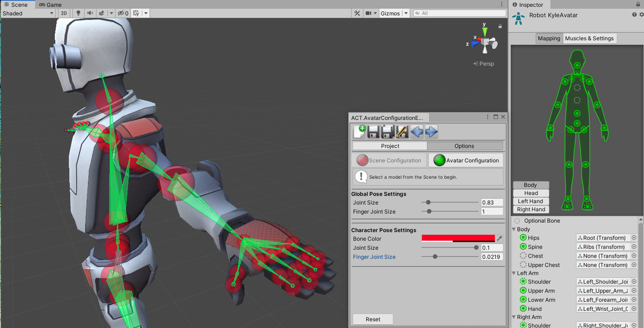Image resolution: width=644 pixels, height=328 pixels.
Task: Switch to the Muscles & Settings tab
Action: click(x=589, y=38)
